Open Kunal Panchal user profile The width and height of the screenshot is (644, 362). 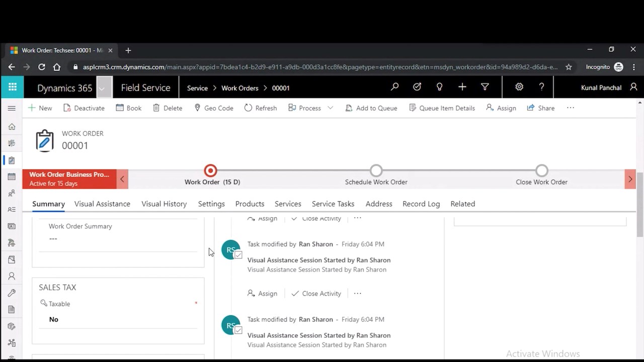pyautogui.click(x=609, y=87)
